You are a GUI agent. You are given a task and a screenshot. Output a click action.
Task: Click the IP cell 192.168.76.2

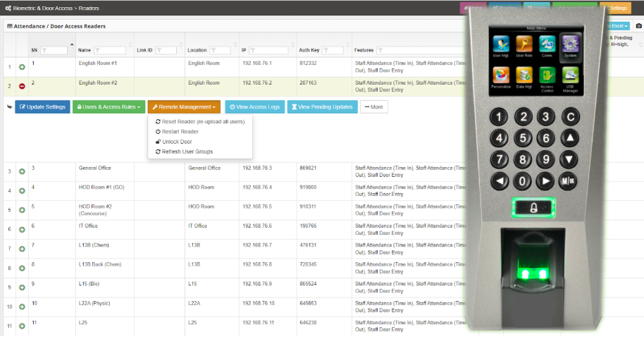tap(257, 82)
